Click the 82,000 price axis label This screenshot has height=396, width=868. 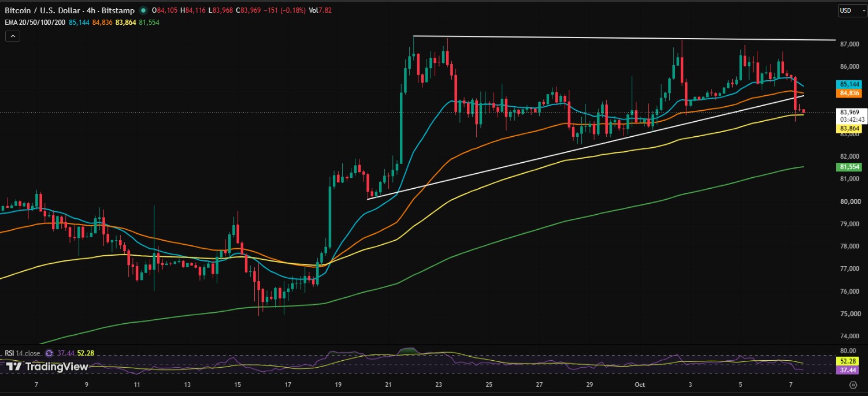(850, 156)
